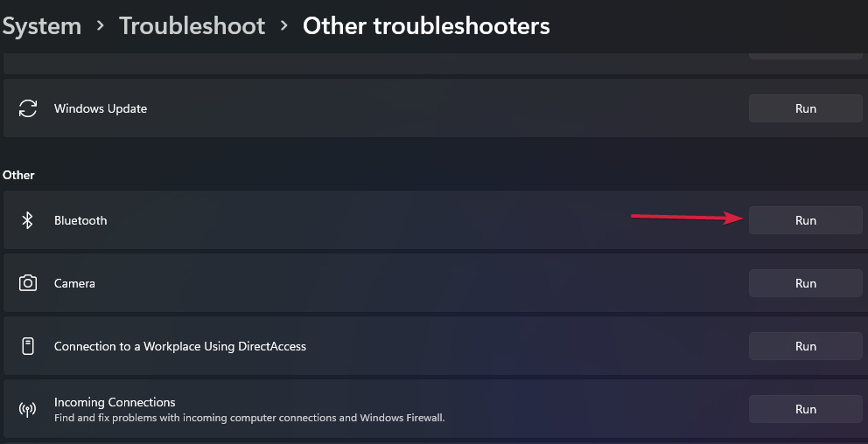Click the Camera icon

click(28, 283)
